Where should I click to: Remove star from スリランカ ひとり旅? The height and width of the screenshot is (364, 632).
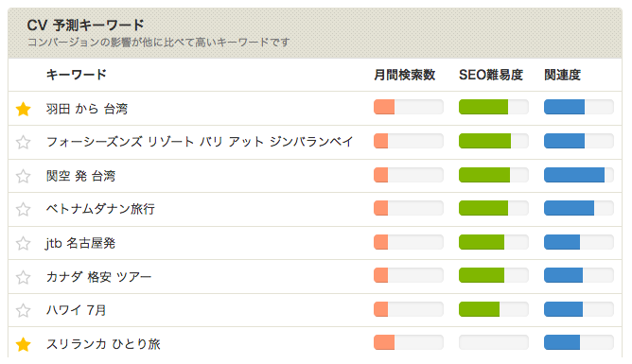pyautogui.click(x=24, y=344)
